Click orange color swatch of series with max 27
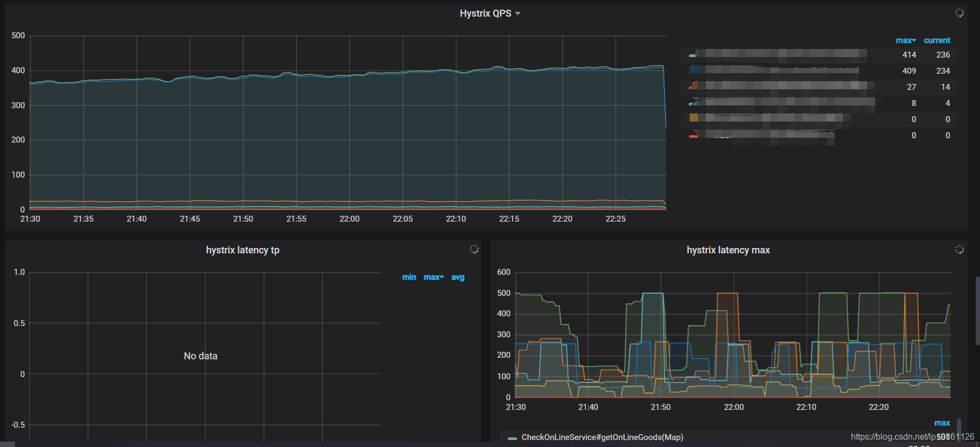The height and width of the screenshot is (447, 980). click(x=693, y=86)
